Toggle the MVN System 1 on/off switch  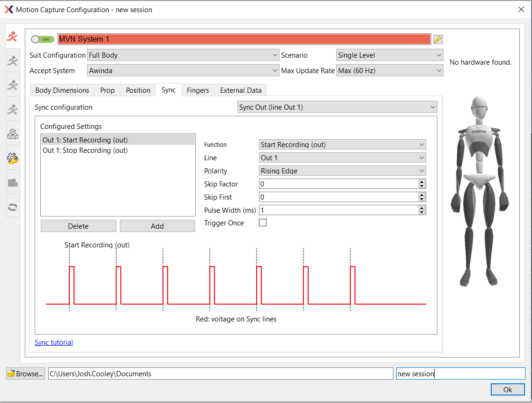click(x=41, y=39)
